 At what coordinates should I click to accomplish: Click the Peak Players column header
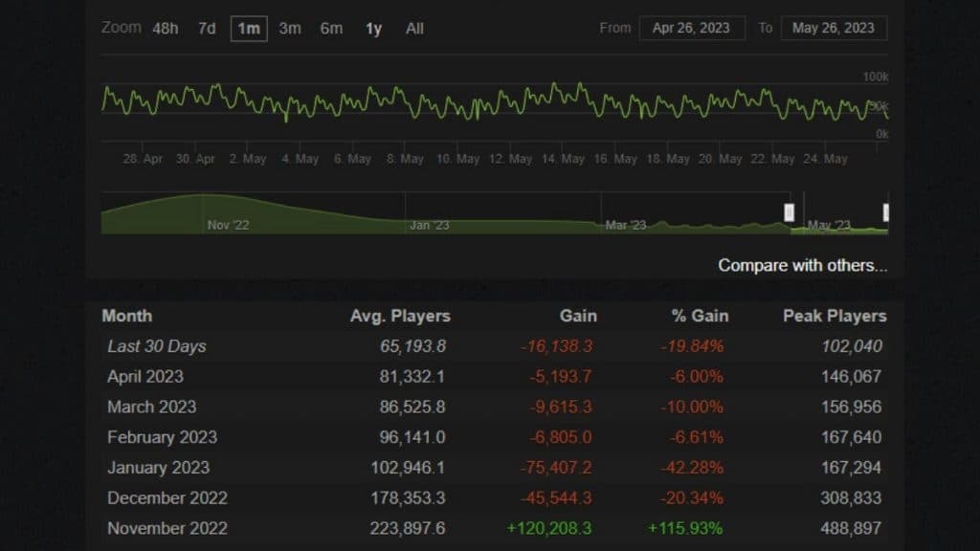[835, 316]
